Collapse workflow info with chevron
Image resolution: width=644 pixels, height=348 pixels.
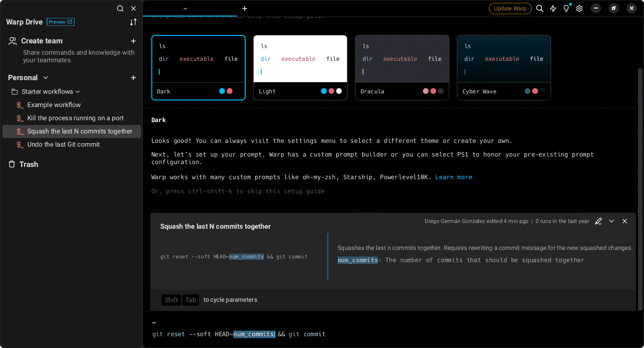(x=611, y=221)
